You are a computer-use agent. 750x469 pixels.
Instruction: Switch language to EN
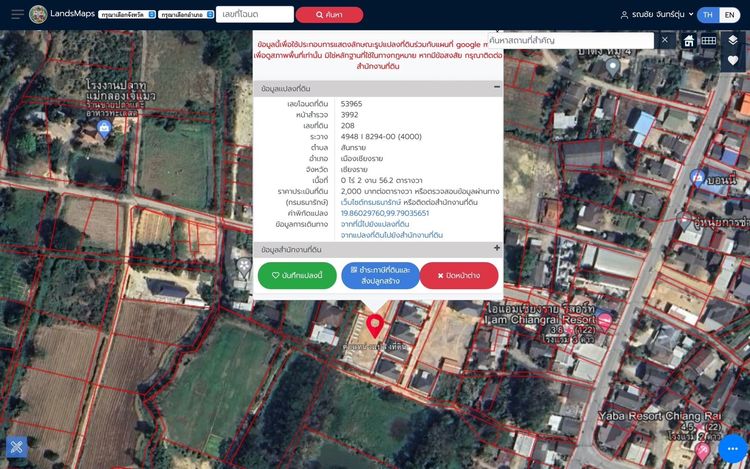tap(730, 15)
